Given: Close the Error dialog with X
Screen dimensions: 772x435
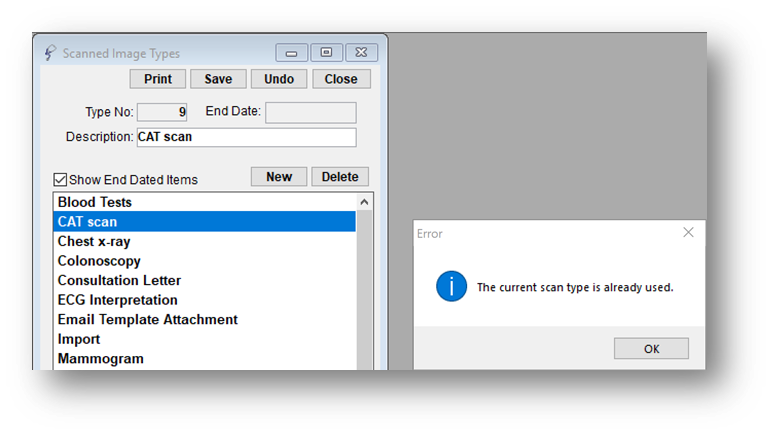Looking at the screenshot, I should point(688,232).
